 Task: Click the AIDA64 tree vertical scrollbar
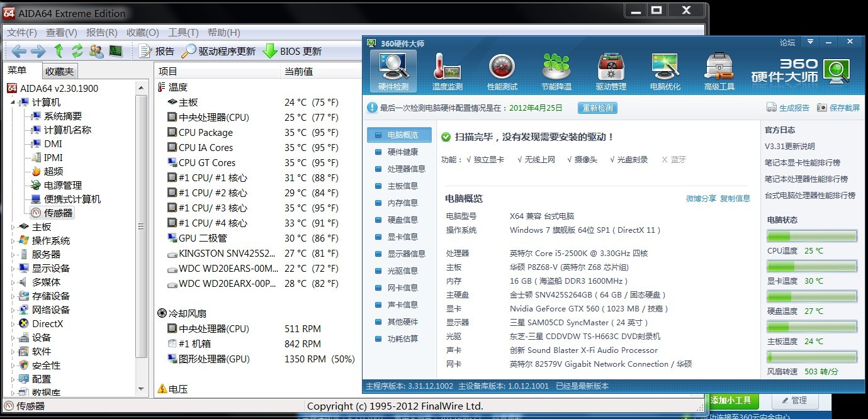[x=142, y=239]
